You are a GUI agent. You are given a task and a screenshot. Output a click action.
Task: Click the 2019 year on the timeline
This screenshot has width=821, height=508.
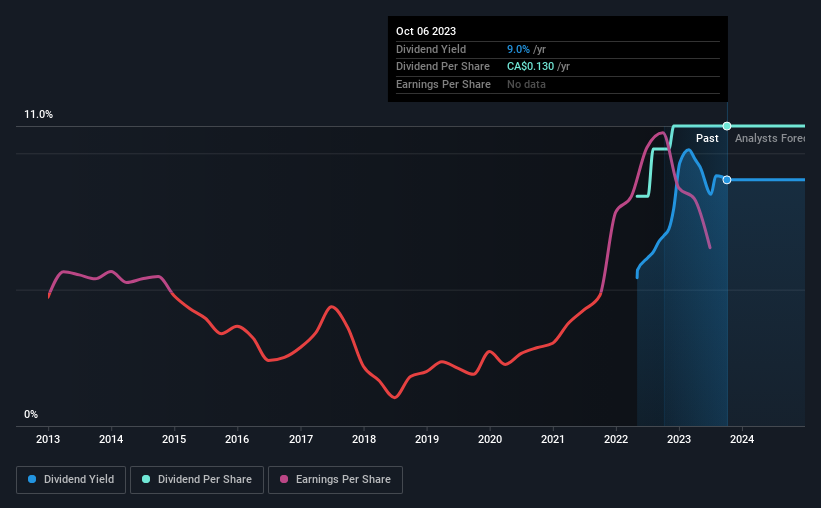427,439
